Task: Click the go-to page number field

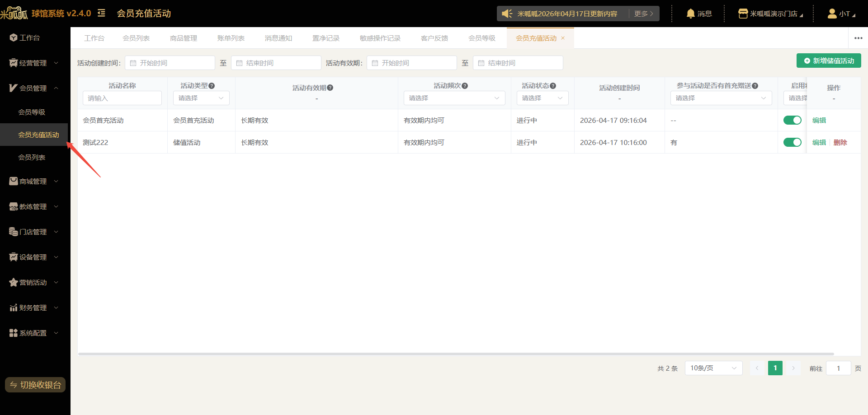Action: [838, 368]
